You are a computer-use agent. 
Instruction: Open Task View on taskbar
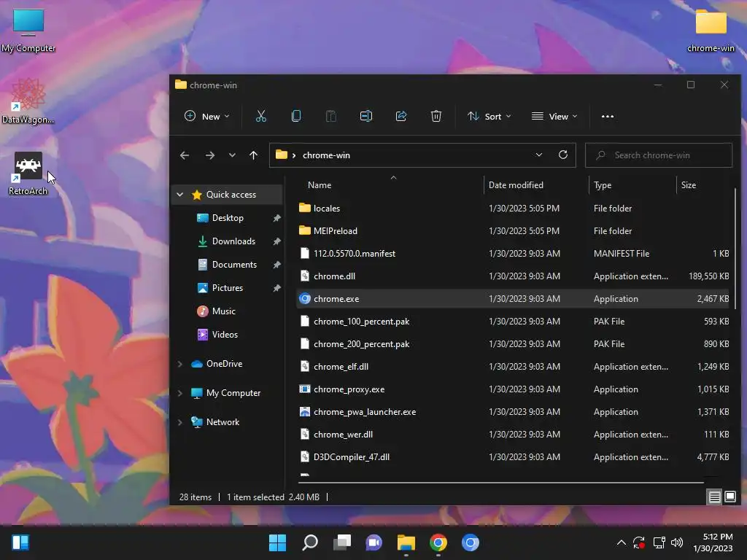(x=341, y=542)
